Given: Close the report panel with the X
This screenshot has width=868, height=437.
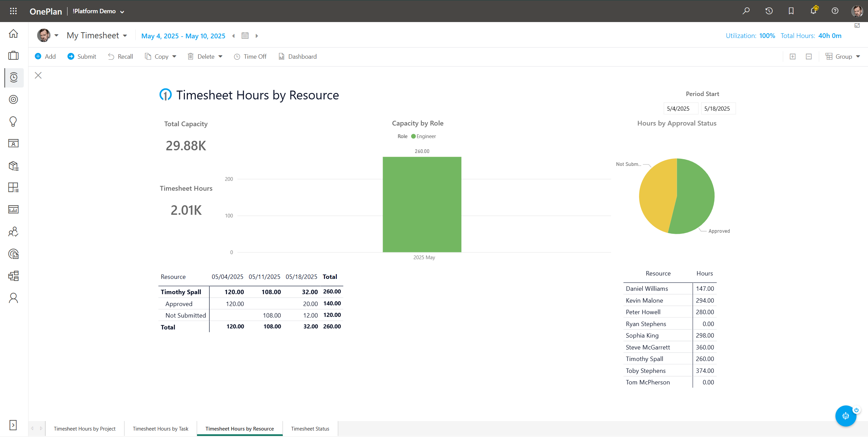Looking at the screenshot, I should point(38,75).
